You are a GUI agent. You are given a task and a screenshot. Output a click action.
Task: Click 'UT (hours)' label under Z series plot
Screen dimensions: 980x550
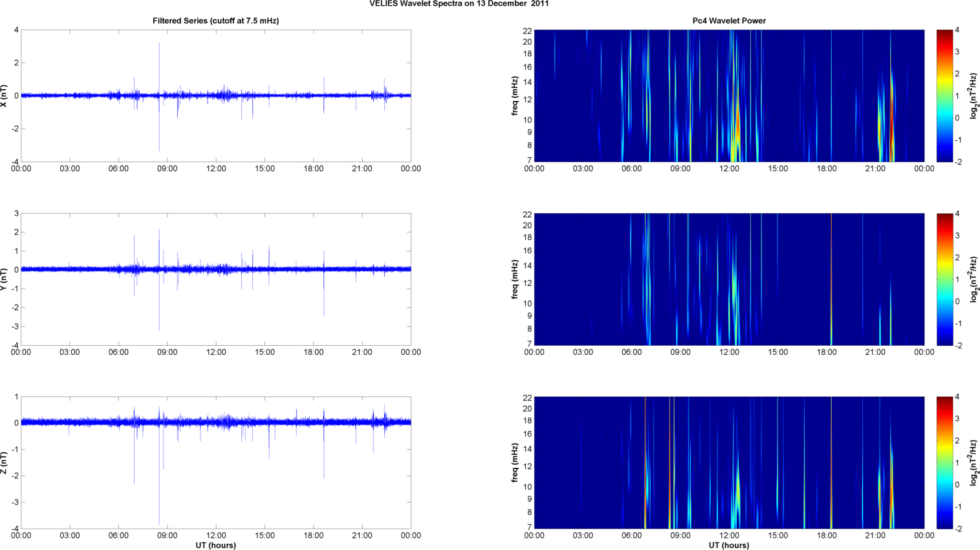[x=215, y=545]
